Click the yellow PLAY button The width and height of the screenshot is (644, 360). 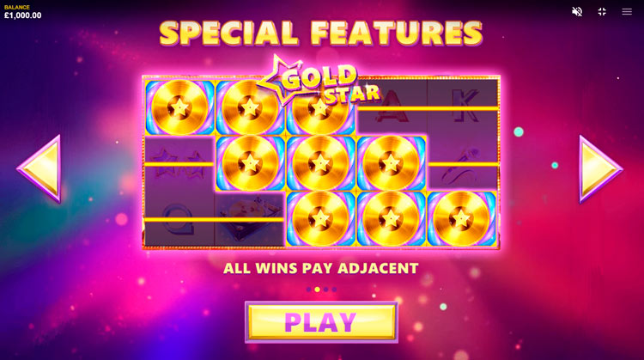click(x=321, y=322)
